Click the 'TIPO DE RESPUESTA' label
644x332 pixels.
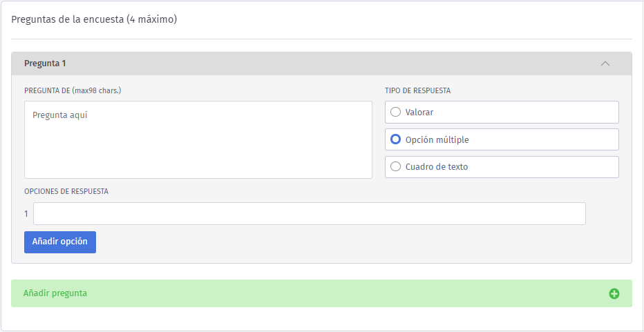pyautogui.click(x=417, y=90)
